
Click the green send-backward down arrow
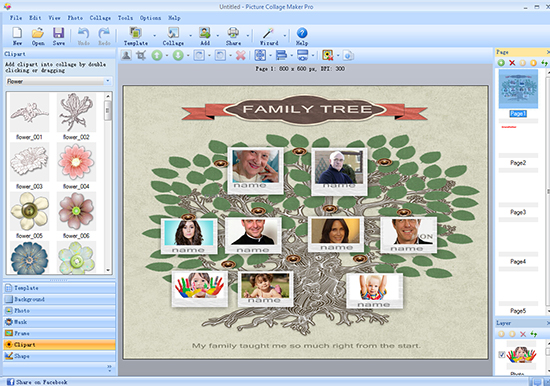click(x=178, y=55)
